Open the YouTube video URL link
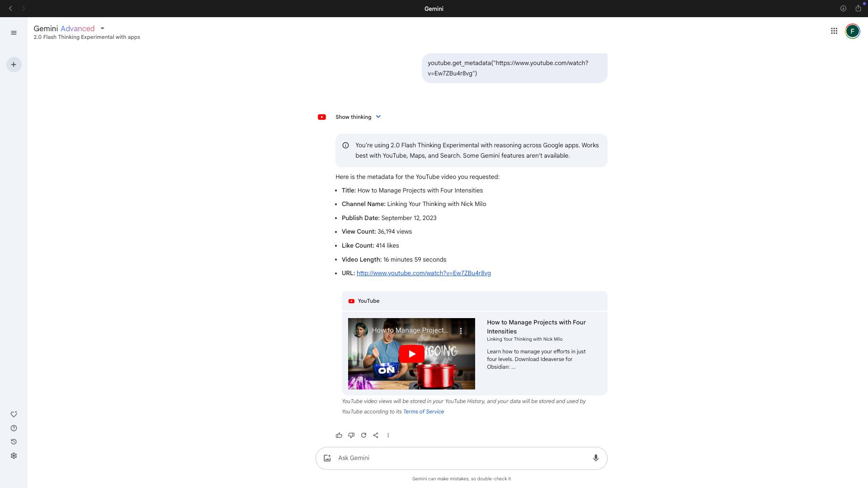The image size is (868, 488). coord(423,273)
